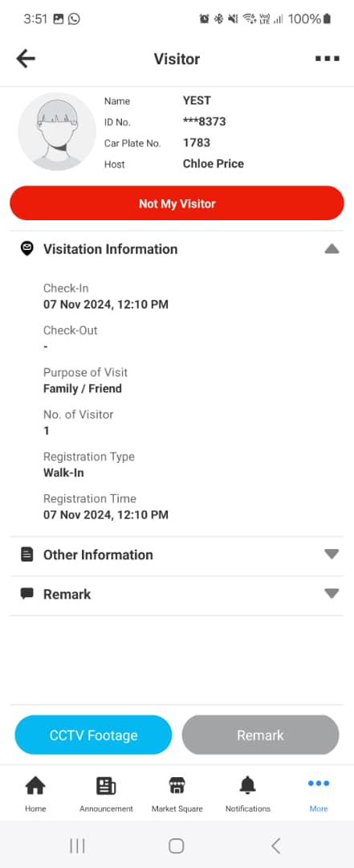The height and width of the screenshot is (868, 354).
Task: Tap the Android system back button
Action: (x=276, y=845)
